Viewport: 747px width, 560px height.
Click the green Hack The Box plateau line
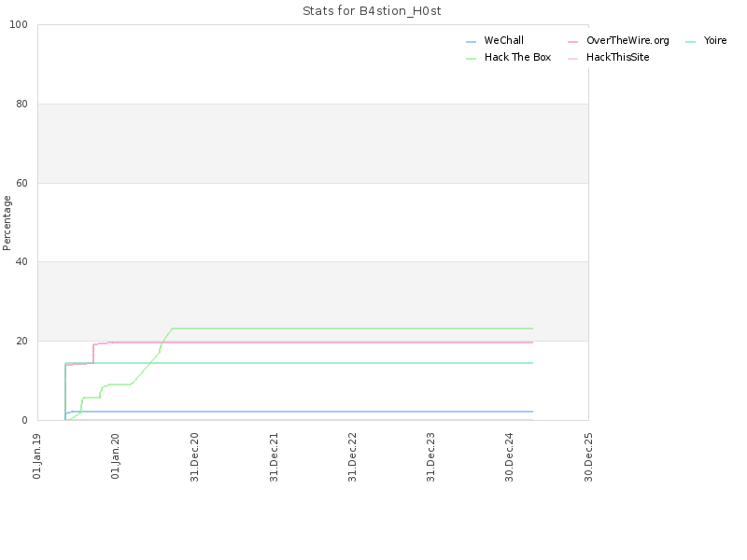click(x=353, y=329)
